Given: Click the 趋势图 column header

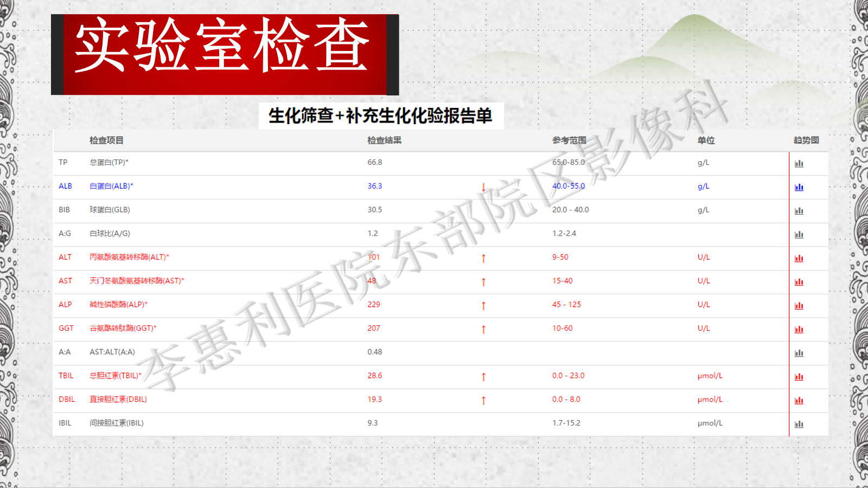Looking at the screenshot, I should click(x=806, y=140).
